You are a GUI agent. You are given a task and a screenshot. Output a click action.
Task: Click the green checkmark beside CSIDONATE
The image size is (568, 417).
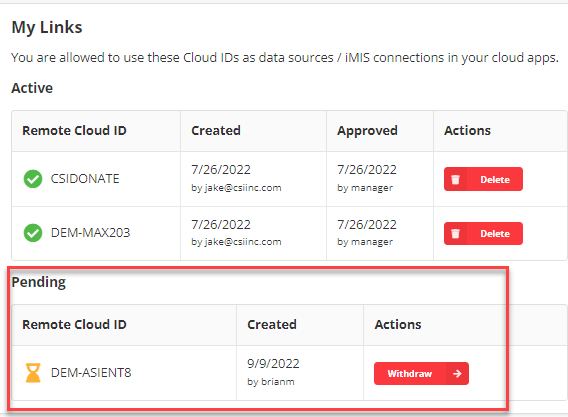[x=33, y=179]
